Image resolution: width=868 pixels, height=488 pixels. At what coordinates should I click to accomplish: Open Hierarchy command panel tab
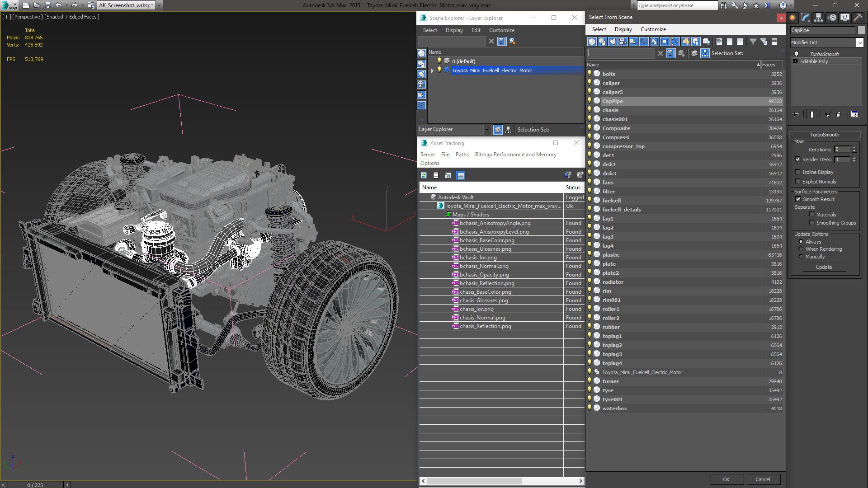pyautogui.click(x=819, y=18)
